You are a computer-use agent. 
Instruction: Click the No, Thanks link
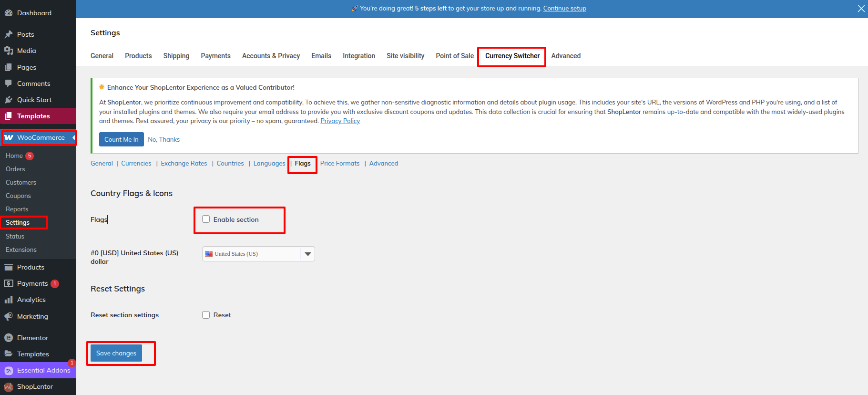click(163, 139)
